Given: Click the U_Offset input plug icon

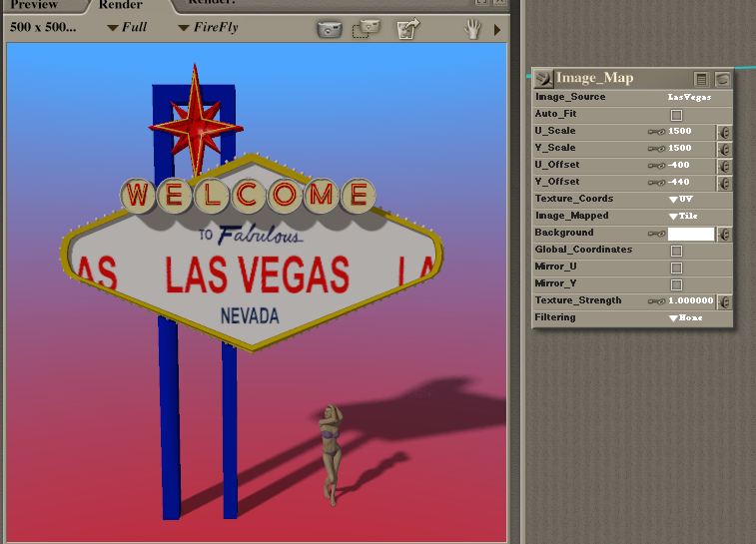Looking at the screenshot, I should (x=724, y=166).
